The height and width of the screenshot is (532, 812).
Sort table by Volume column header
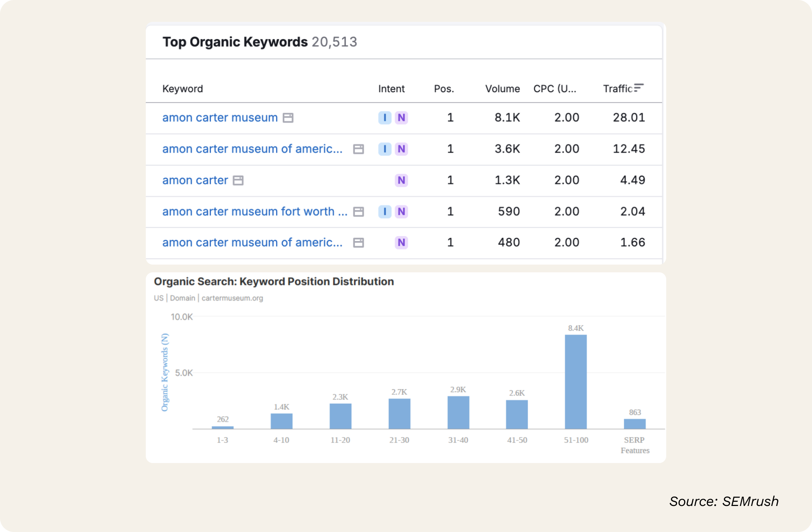(x=502, y=89)
